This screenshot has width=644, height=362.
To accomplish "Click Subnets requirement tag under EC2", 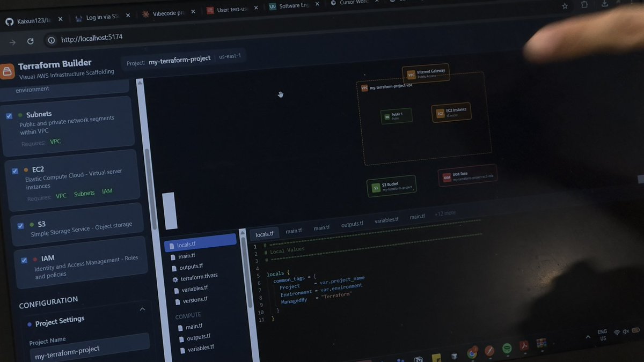I will (x=84, y=193).
